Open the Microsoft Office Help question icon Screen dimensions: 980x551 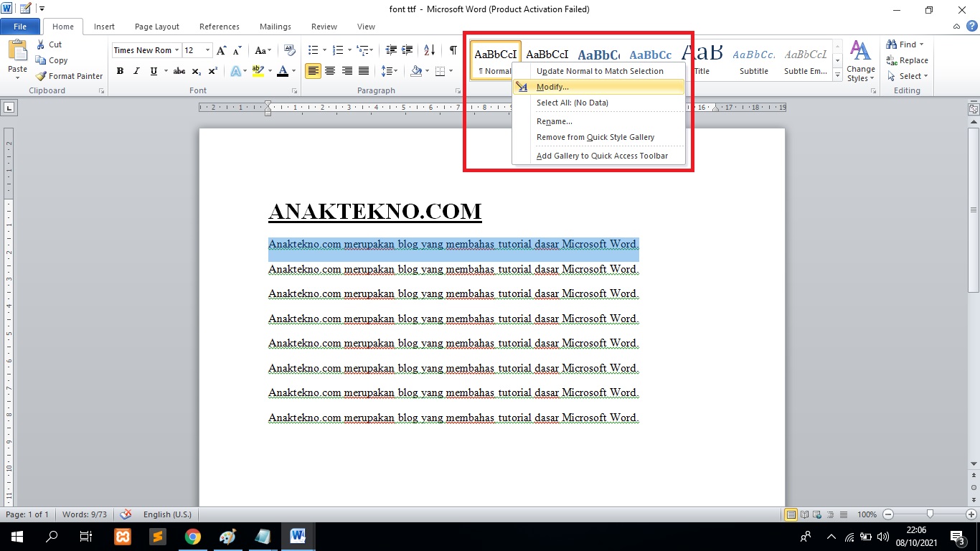(972, 27)
